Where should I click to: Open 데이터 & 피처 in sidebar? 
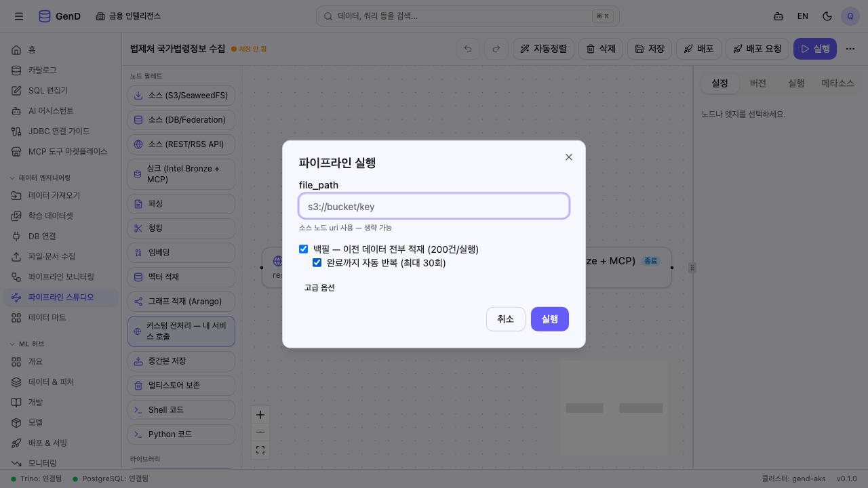[61, 382]
